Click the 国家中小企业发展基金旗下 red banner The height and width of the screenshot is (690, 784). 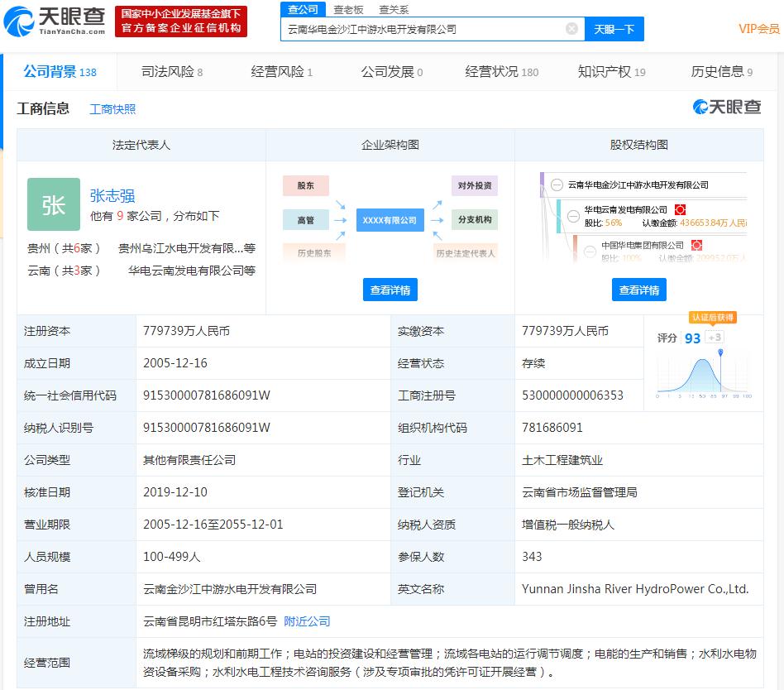click(181, 21)
